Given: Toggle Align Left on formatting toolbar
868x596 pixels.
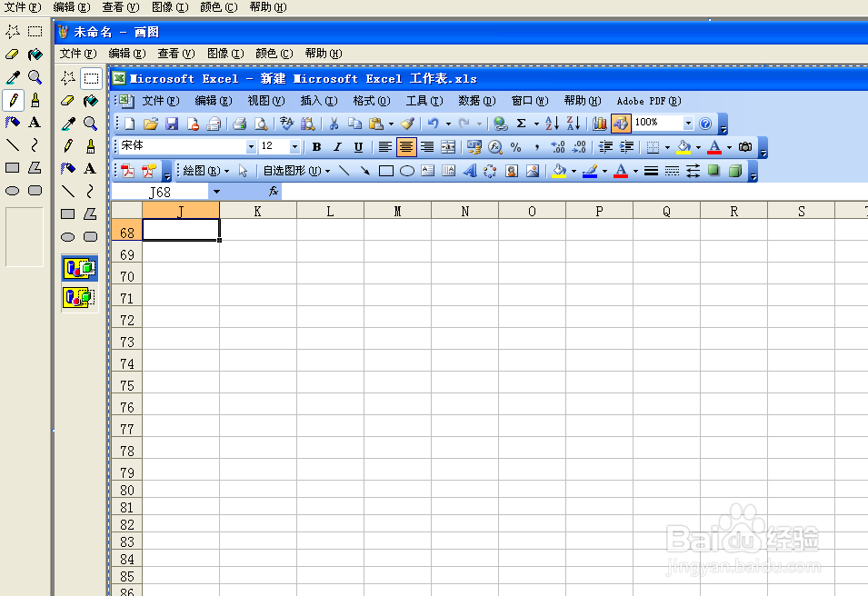Looking at the screenshot, I should [x=384, y=147].
